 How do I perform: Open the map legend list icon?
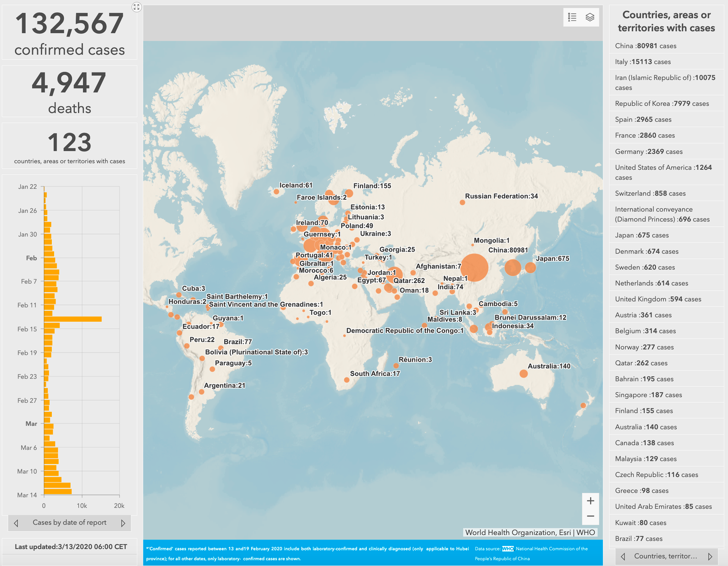[x=572, y=17]
